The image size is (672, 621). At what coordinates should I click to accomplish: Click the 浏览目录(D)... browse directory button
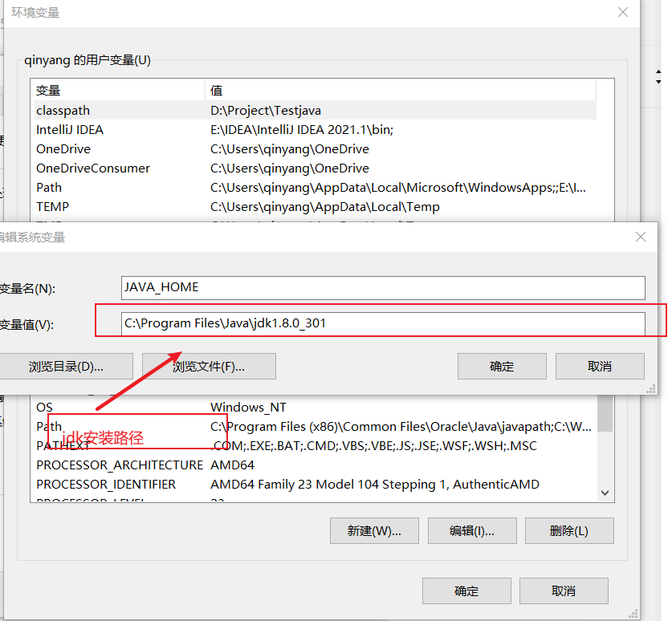67,366
